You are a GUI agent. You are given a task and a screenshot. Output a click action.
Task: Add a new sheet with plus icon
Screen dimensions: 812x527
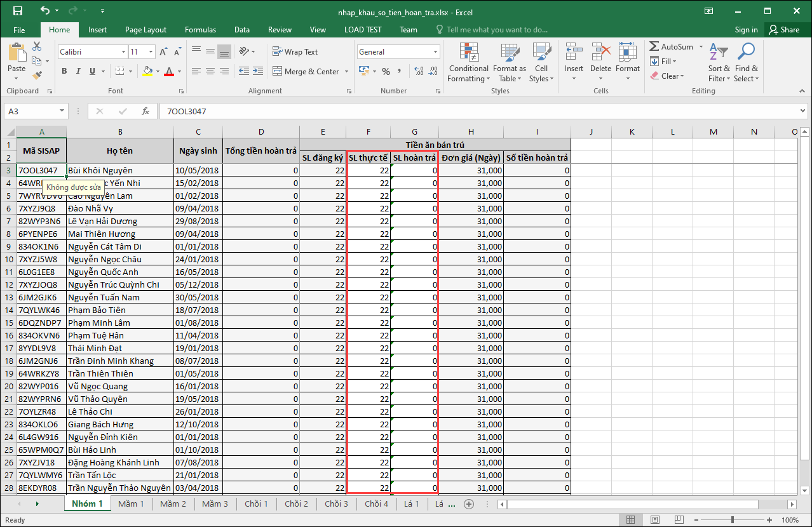click(x=469, y=504)
